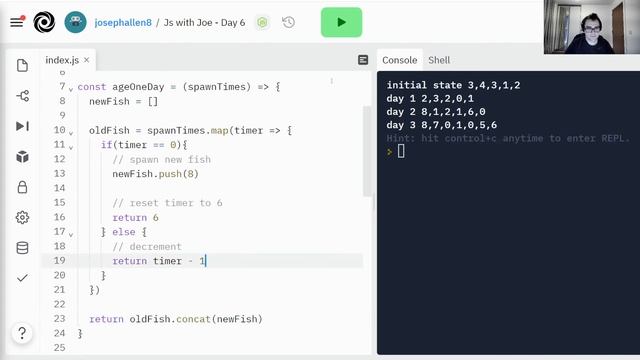Click the webcam video thumbnail
Viewport: 640px width, 360px height.
point(592,27)
